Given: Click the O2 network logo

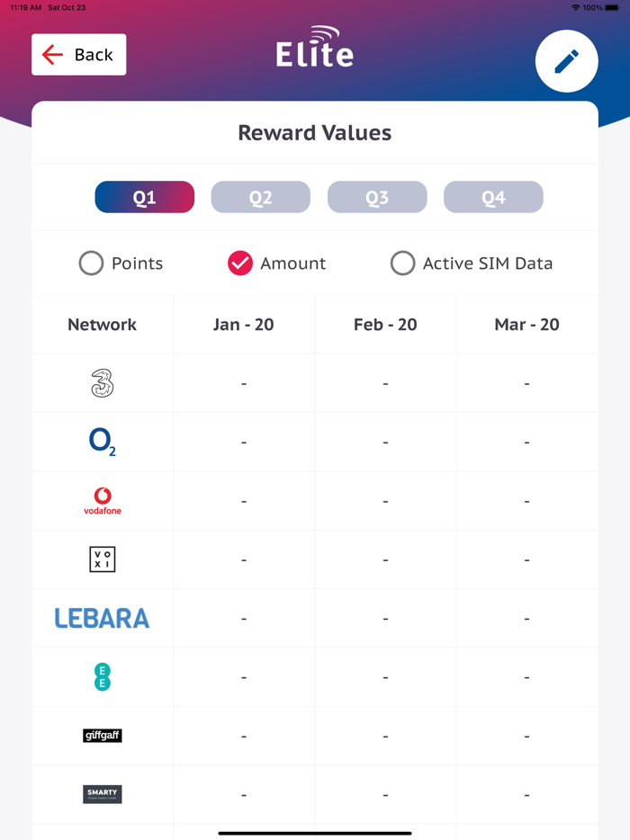Looking at the screenshot, I should [x=102, y=442].
